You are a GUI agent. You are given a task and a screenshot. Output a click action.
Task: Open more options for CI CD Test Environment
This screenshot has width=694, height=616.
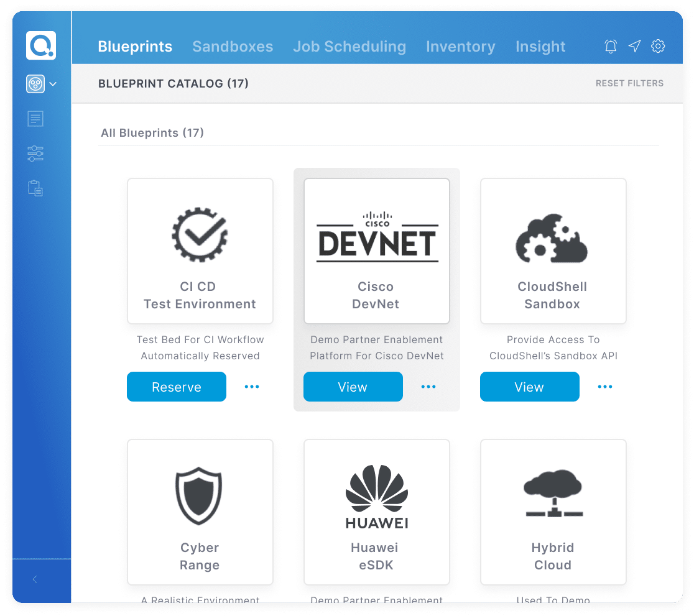[x=252, y=387]
